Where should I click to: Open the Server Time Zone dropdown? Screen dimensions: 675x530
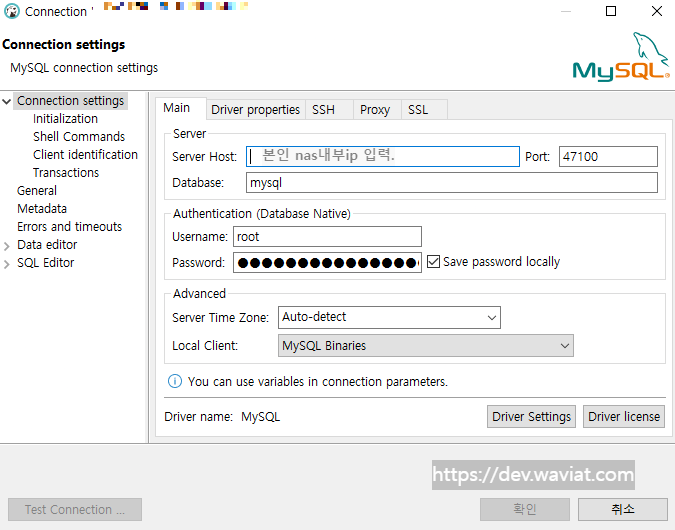tap(492, 318)
